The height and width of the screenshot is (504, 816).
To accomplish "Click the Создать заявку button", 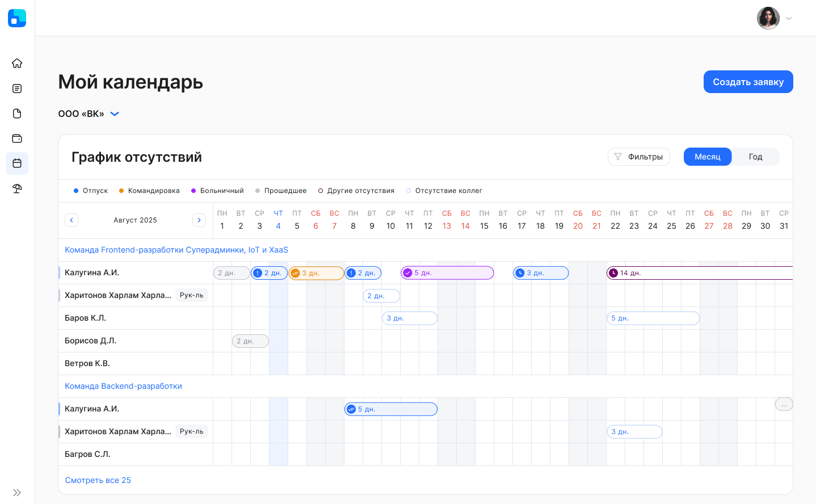I will tap(748, 82).
